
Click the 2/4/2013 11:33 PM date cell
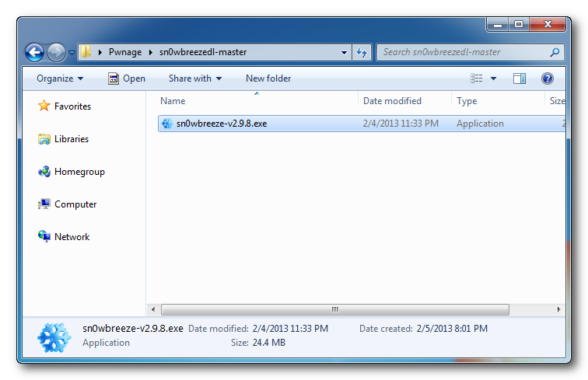click(x=401, y=124)
